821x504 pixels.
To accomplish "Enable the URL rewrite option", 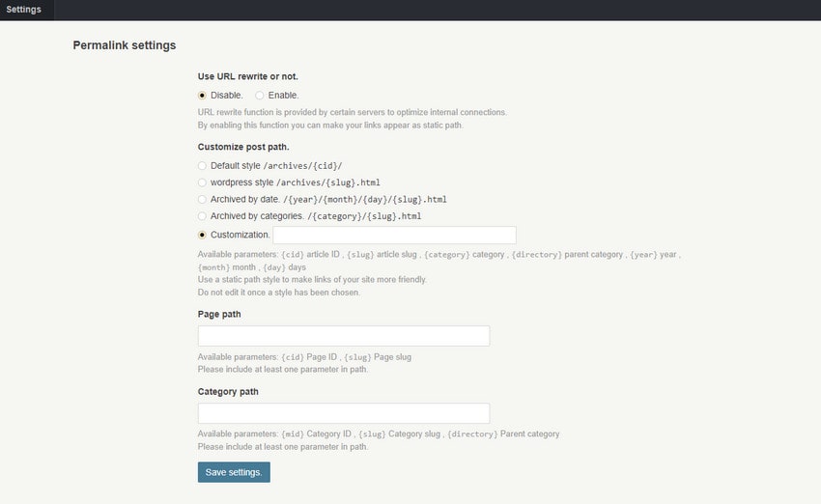I will (259, 96).
